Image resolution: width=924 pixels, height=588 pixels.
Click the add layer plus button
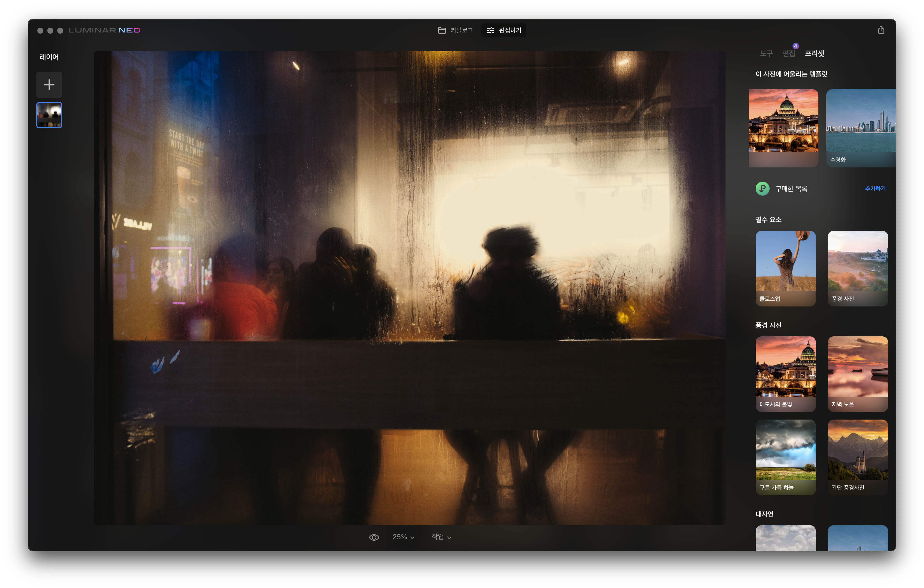coord(49,84)
